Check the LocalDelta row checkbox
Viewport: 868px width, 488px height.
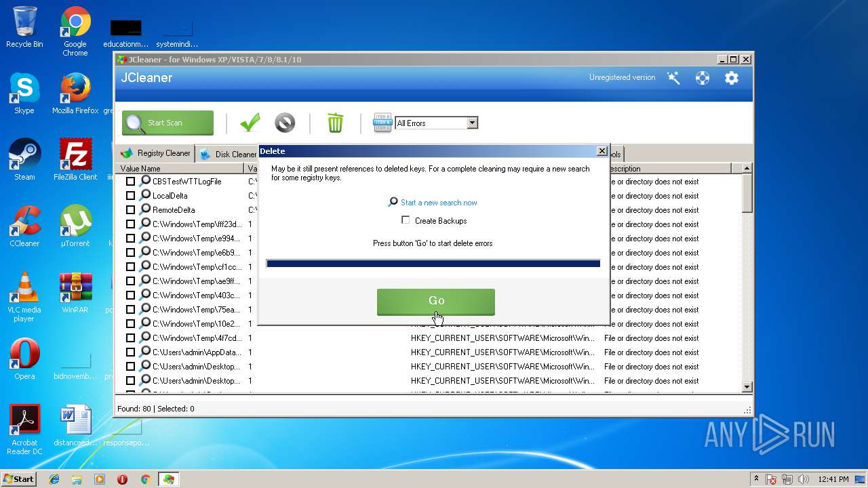click(130, 196)
